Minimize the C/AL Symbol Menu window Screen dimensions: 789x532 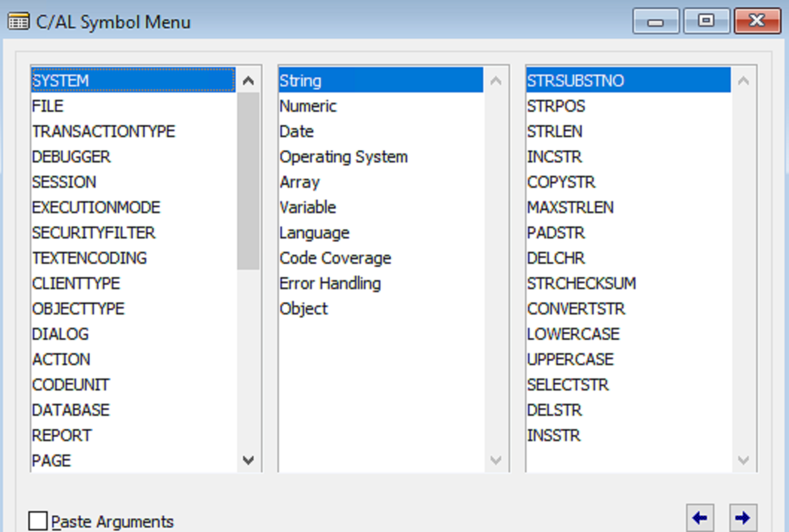click(x=656, y=21)
